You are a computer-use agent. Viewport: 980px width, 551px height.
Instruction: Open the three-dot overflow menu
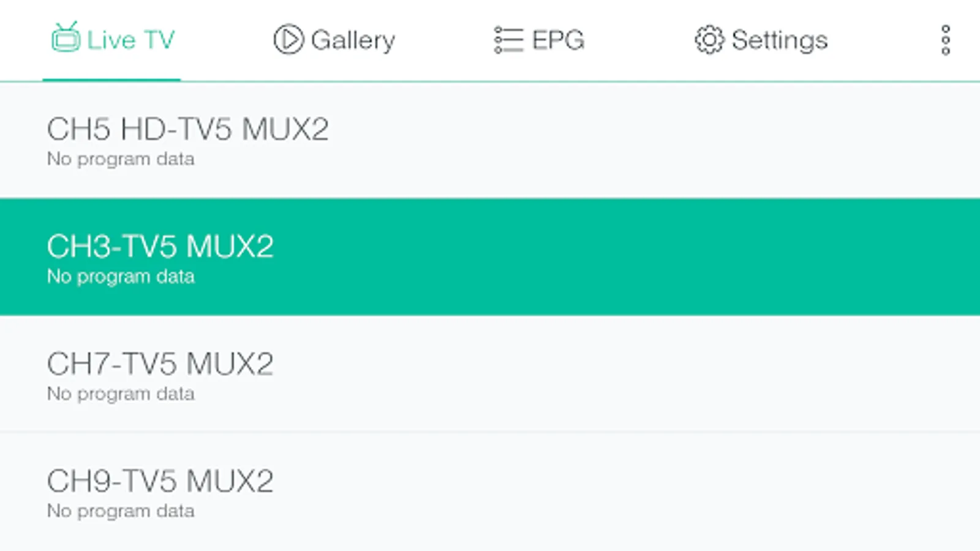[945, 40]
